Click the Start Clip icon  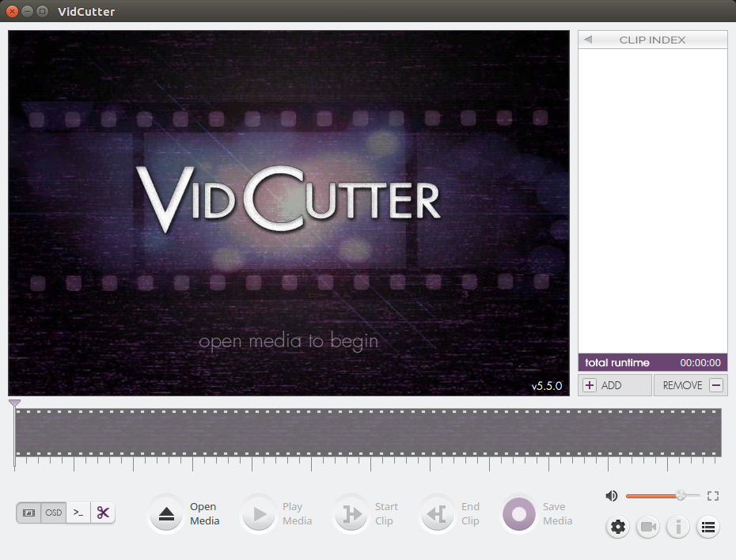point(351,513)
